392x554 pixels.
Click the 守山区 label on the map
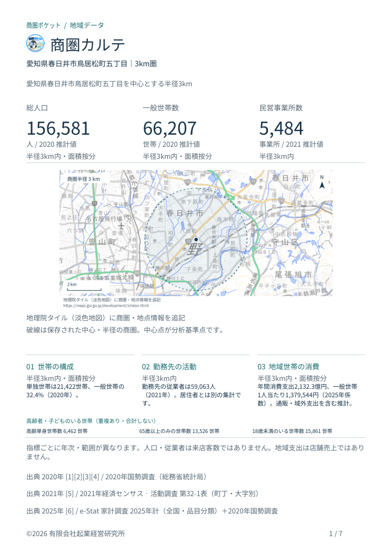(285, 243)
